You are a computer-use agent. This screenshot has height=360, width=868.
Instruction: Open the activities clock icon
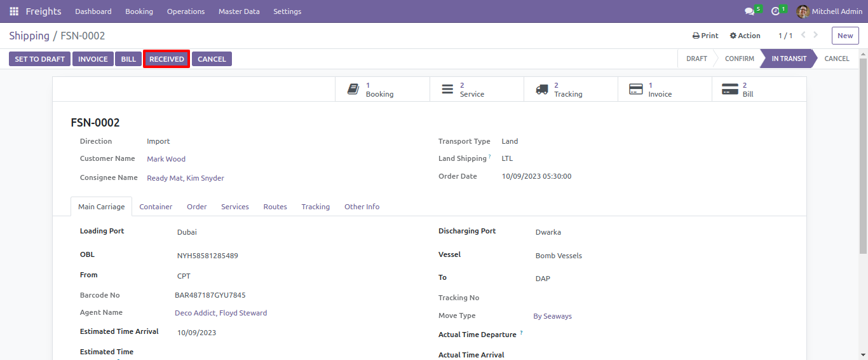(x=775, y=11)
